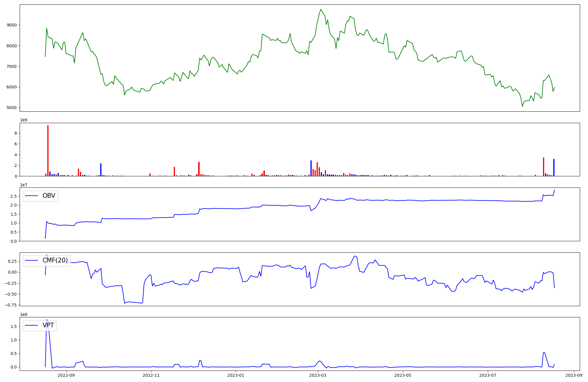Click the 2023-09 x-axis date label
The width and height of the screenshot is (588, 382).
574,375
